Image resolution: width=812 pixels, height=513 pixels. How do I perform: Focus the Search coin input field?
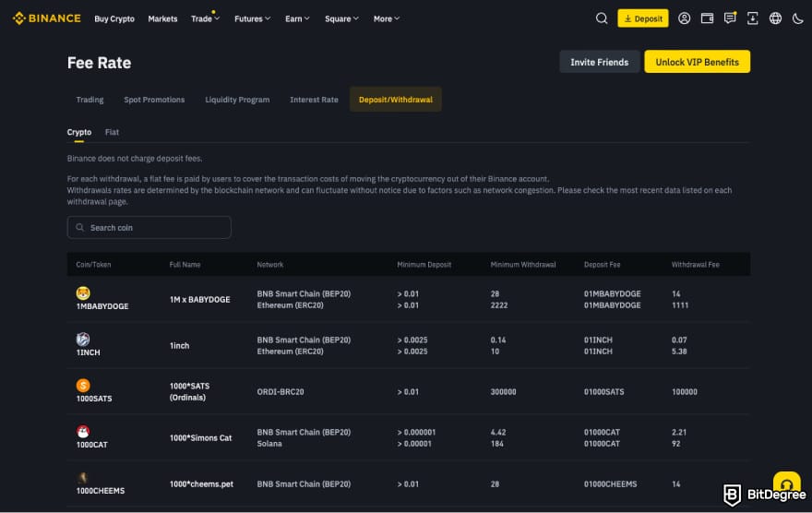(x=149, y=227)
